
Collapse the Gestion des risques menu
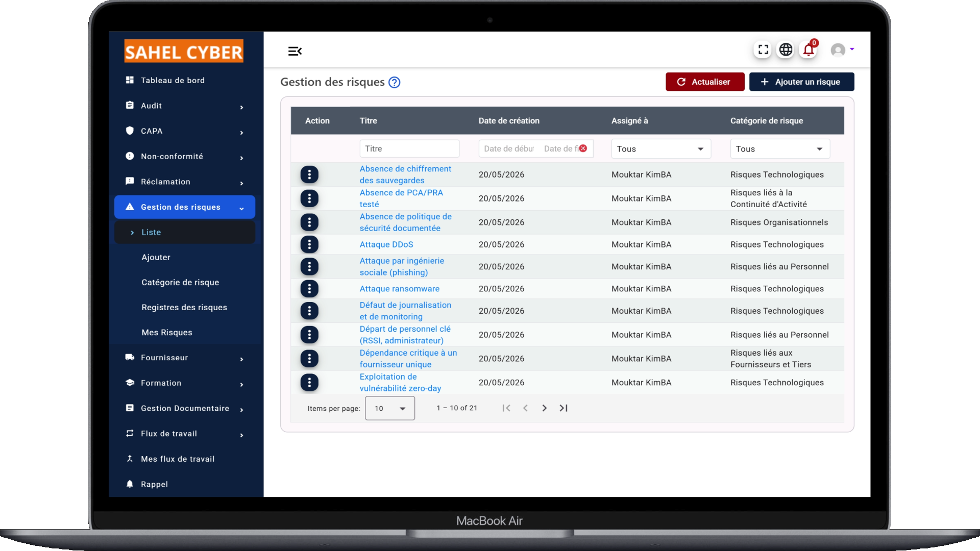[185, 207]
